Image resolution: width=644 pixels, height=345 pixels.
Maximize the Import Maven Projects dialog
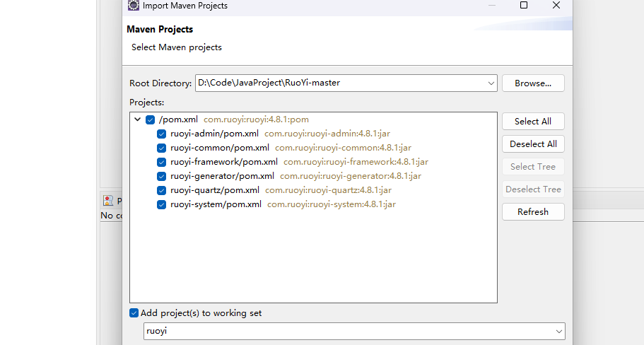pos(524,5)
